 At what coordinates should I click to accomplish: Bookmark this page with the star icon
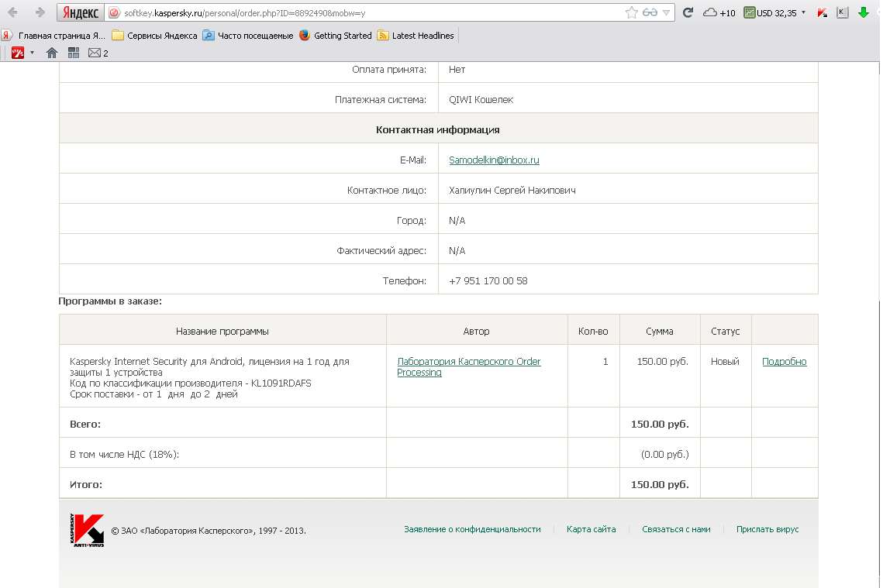click(x=631, y=12)
